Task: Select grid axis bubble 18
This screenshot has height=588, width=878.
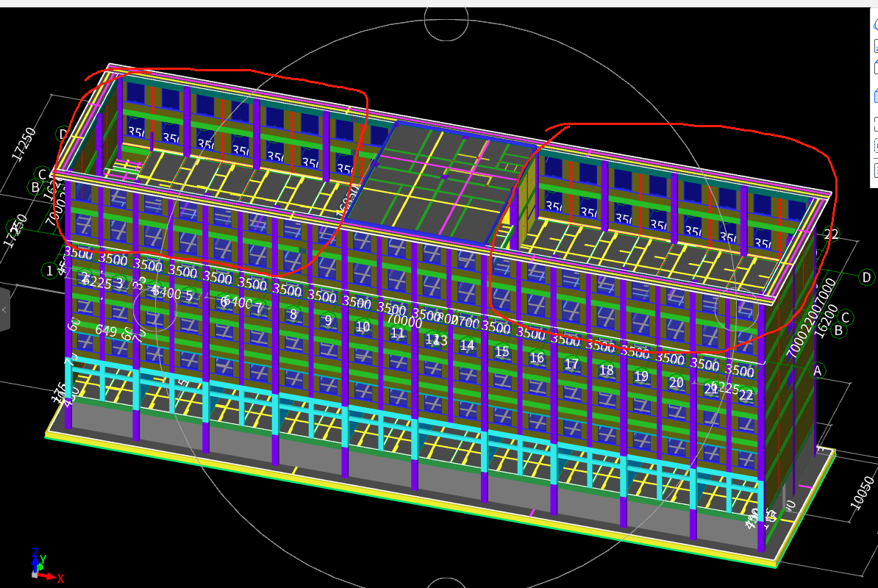Action: point(607,370)
